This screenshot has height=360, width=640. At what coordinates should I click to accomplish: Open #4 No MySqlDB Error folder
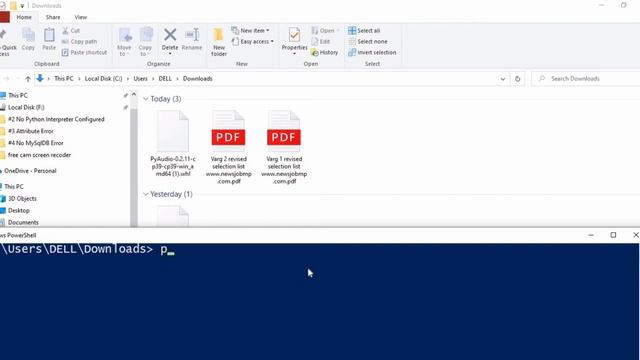tap(36, 143)
